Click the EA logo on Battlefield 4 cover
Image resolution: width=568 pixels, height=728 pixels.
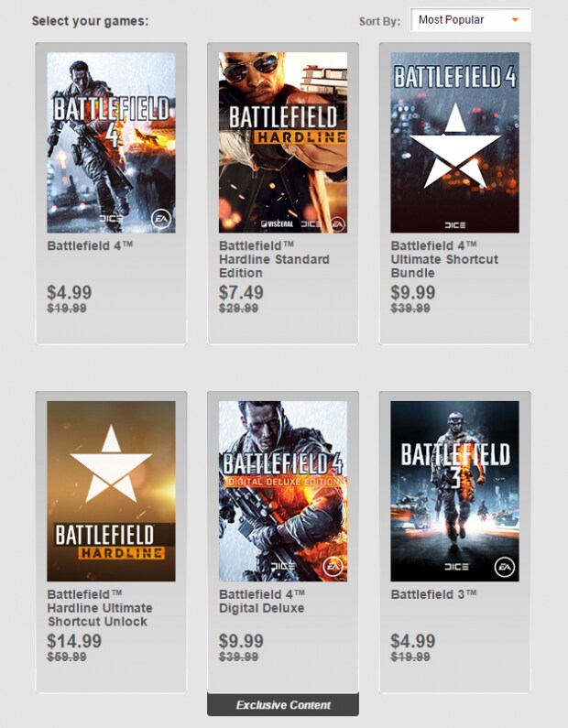[x=161, y=218]
